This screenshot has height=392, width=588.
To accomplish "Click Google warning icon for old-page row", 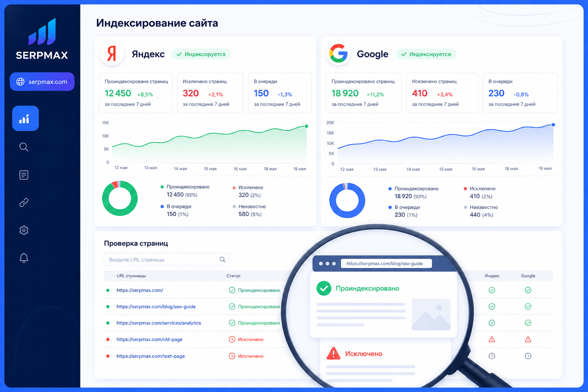I will tap(528, 339).
